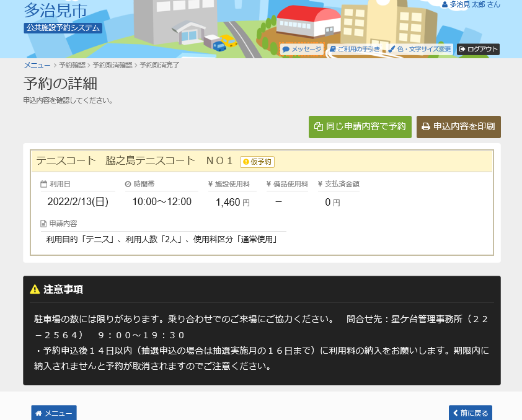Go back using the 前に戻る button
The image size is (522, 420).
[470, 413]
